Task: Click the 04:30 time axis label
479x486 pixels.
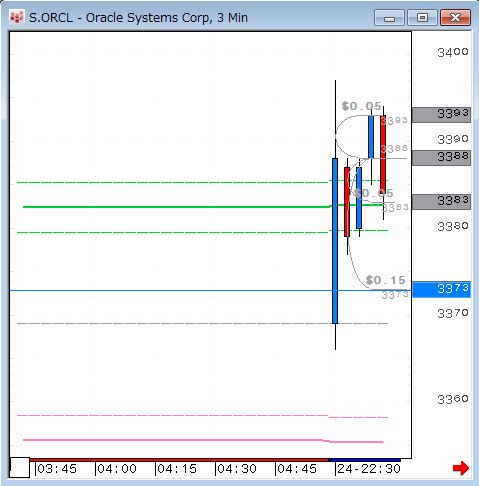Action: coord(237,469)
